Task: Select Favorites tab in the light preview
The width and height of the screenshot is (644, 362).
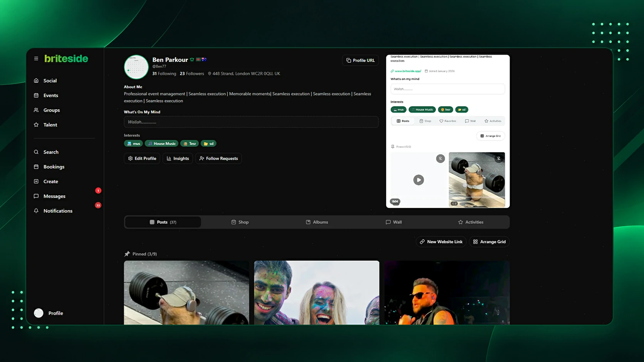Action: pos(448,121)
